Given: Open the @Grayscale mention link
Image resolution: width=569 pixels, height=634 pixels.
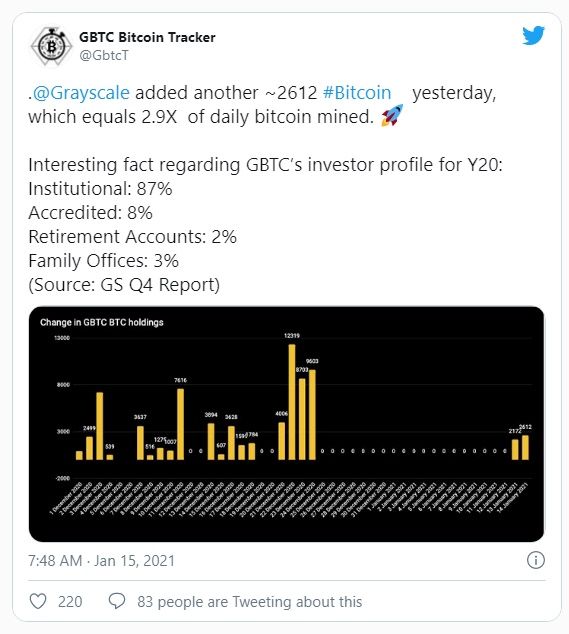Looking at the screenshot, I should point(81,93).
